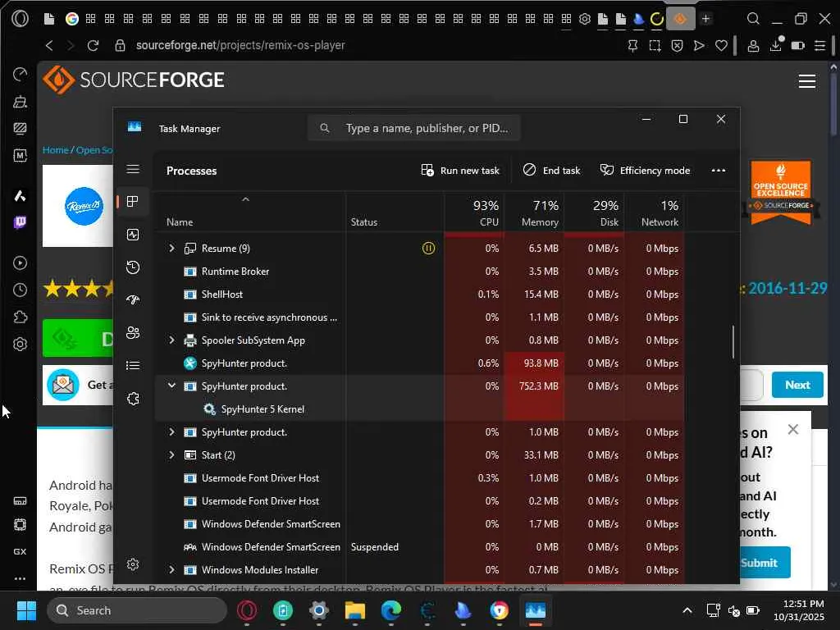Viewport: 840px width, 630px height.
Task: Open Opera GX history clock icon
Action: click(x=20, y=290)
